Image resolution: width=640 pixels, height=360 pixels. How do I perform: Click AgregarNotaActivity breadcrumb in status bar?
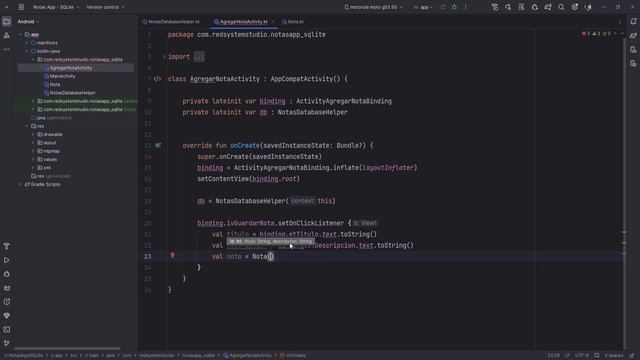pyautogui.click(x=247, y=356)
